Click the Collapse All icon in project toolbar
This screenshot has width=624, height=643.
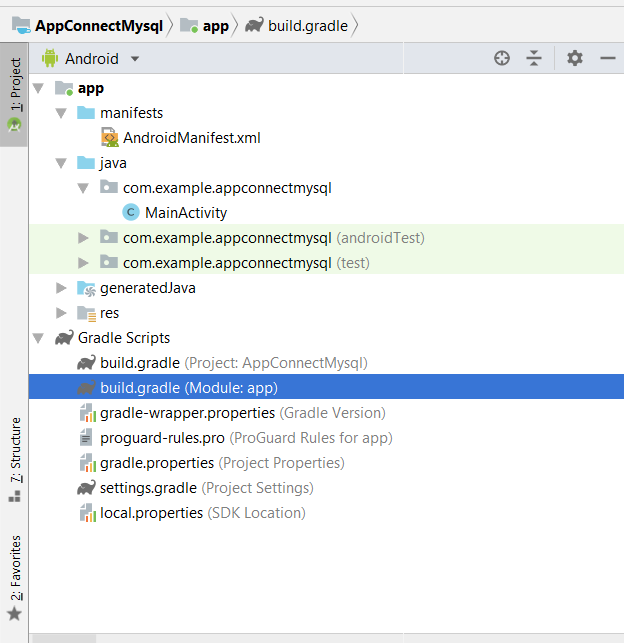pos(534,58)
